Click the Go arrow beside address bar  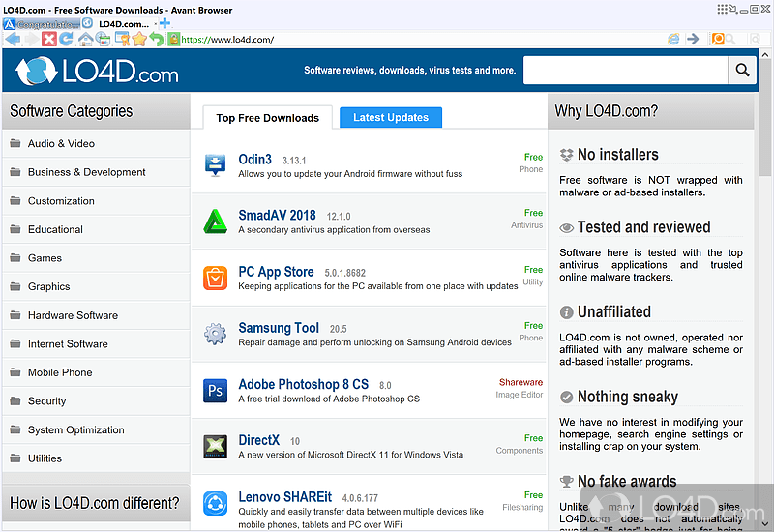coord(693,39)
